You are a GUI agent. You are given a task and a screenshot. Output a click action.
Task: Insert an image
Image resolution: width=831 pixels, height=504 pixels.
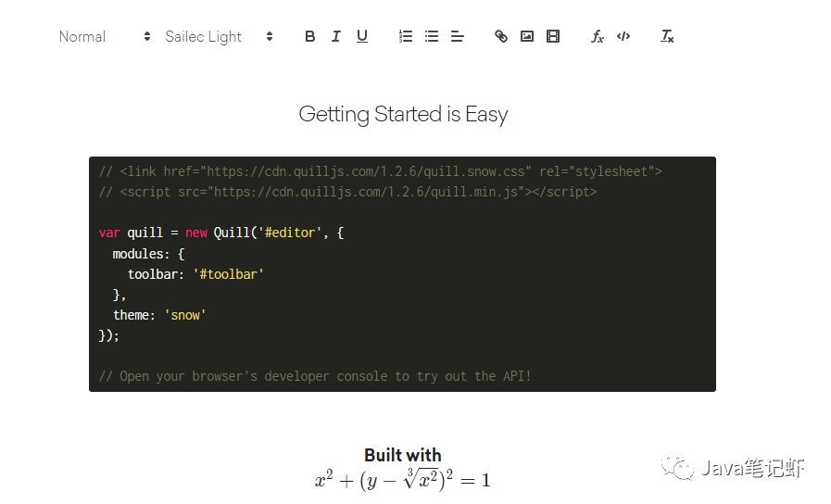point(527,36)
